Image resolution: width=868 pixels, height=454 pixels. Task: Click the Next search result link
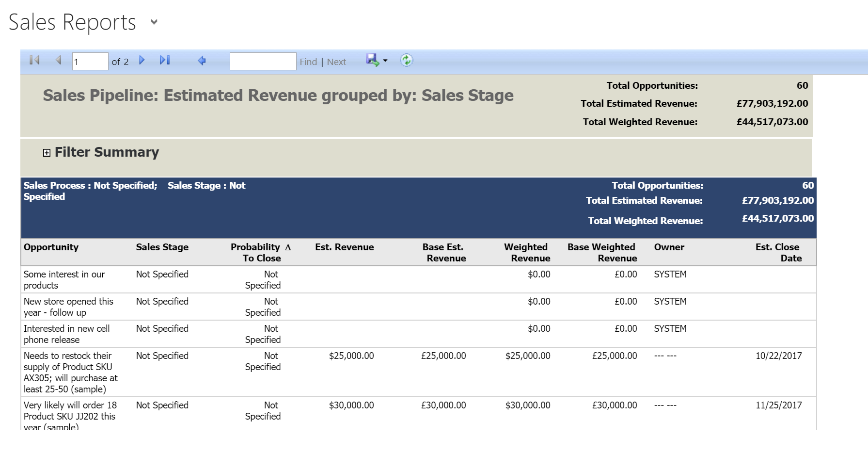(x=337, y=62)
